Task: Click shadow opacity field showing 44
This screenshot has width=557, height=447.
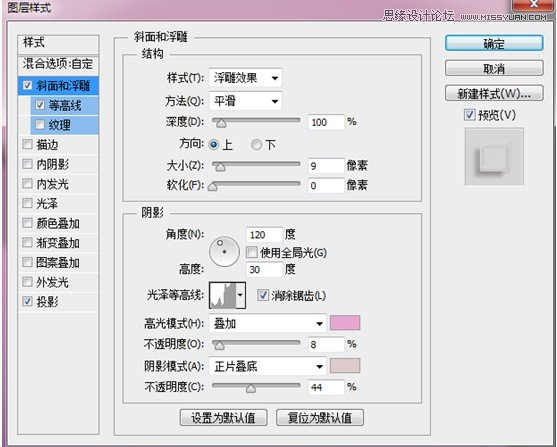Action: [326, 387]
